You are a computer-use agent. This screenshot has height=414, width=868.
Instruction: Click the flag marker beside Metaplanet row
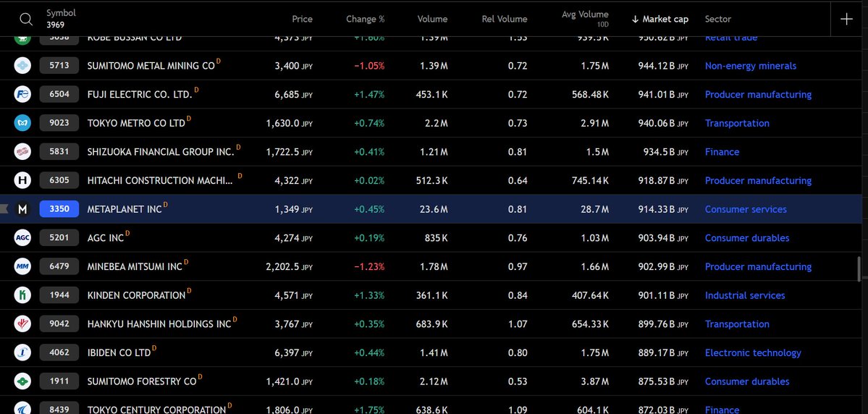pyautogui.click(x=4, y=209)
